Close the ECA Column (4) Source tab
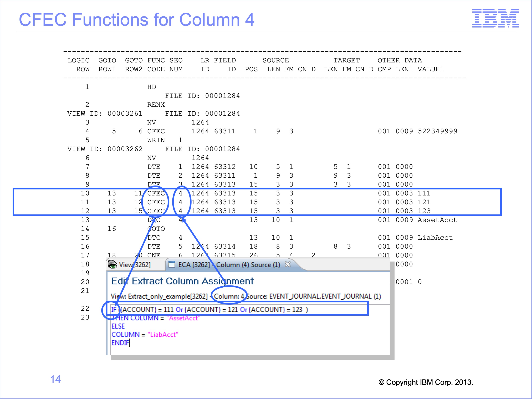This screenshot has height=399, width=532. pyautogui.click(x=287, y=264)
